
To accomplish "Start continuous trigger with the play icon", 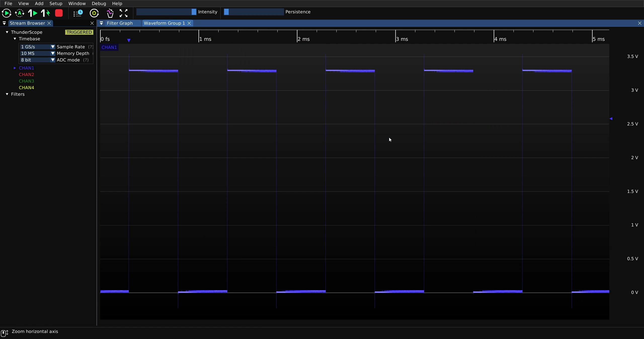I will (6, 13).
